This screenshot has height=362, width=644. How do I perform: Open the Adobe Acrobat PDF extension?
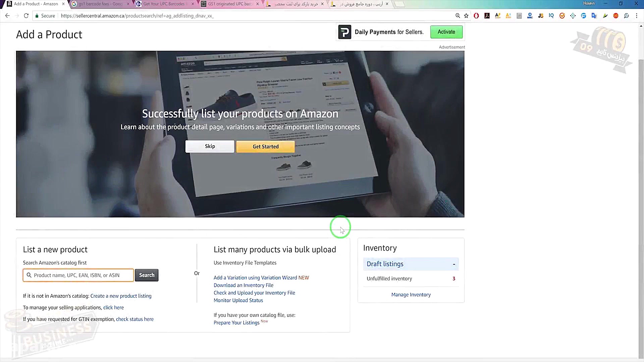pyautogui.click(x=487, y=16)
